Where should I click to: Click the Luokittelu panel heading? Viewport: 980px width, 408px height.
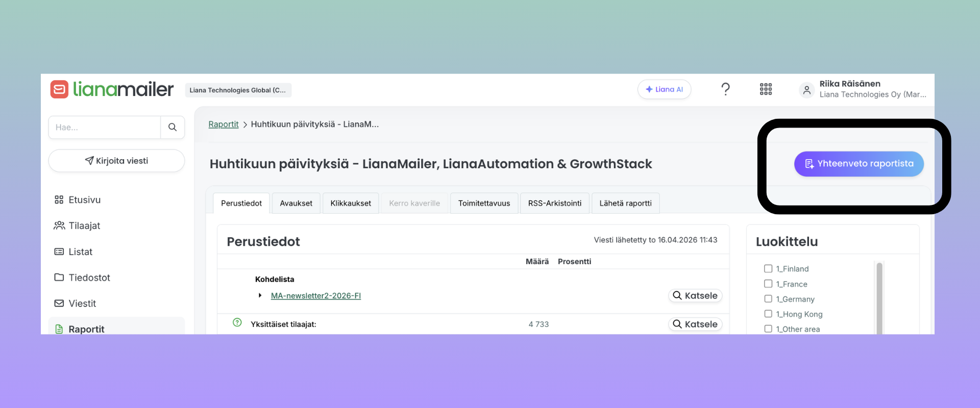[787, 242]
